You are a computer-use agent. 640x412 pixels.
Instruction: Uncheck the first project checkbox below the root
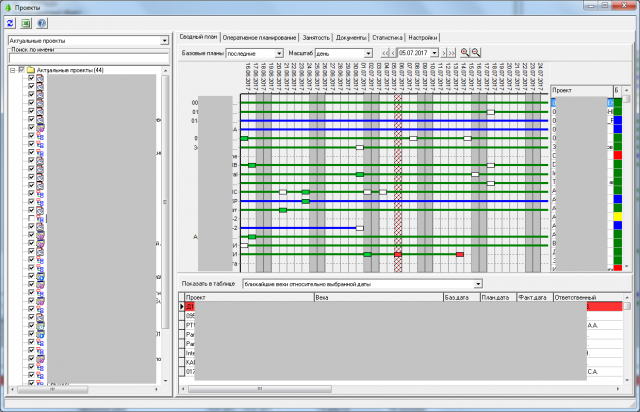[x=31, y=77]
